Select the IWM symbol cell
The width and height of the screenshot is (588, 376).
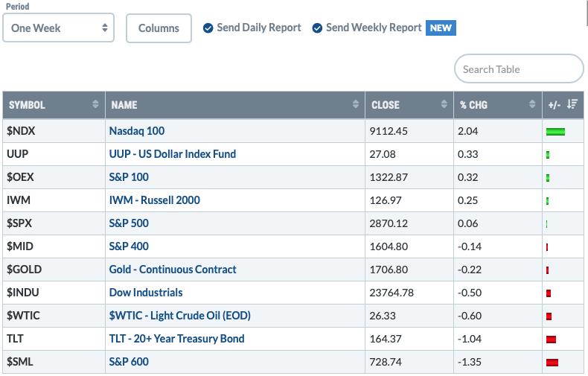pos(54,200)
